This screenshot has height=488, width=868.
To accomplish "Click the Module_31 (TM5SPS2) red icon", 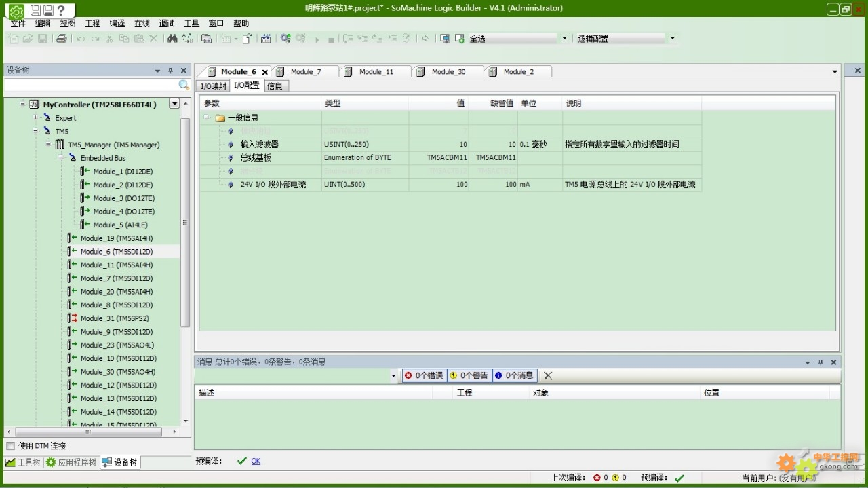I will [x=73, y=318].
